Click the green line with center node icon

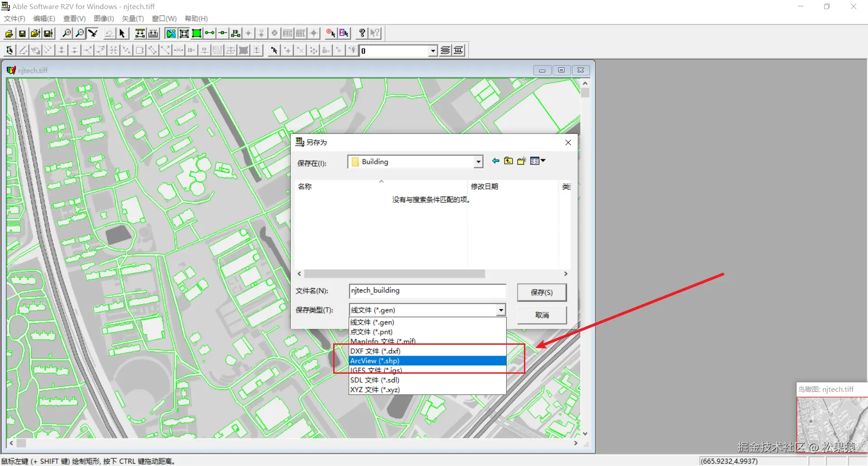tap(223, 33)
